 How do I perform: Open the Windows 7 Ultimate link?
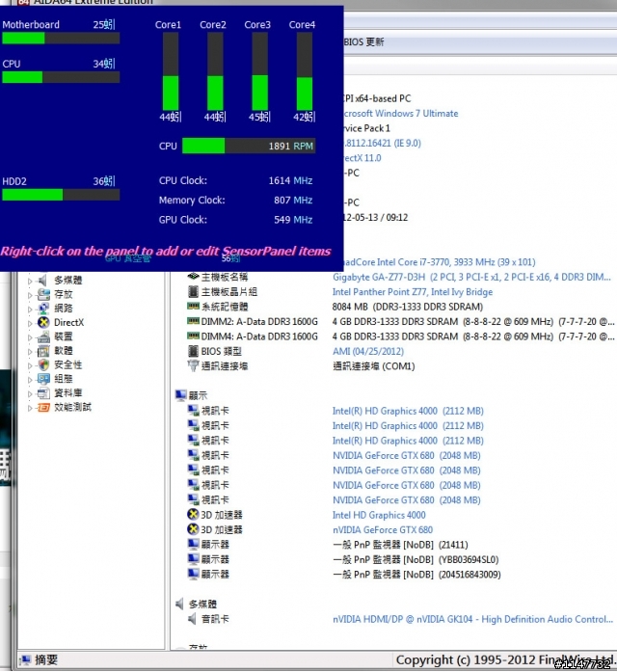point(401,113)
